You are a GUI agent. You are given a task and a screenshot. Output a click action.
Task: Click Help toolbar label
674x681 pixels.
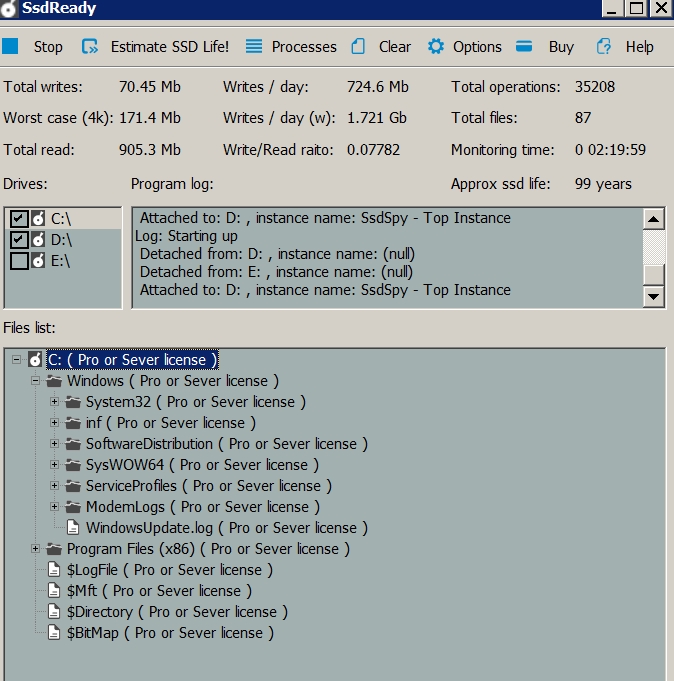point(639,46)
